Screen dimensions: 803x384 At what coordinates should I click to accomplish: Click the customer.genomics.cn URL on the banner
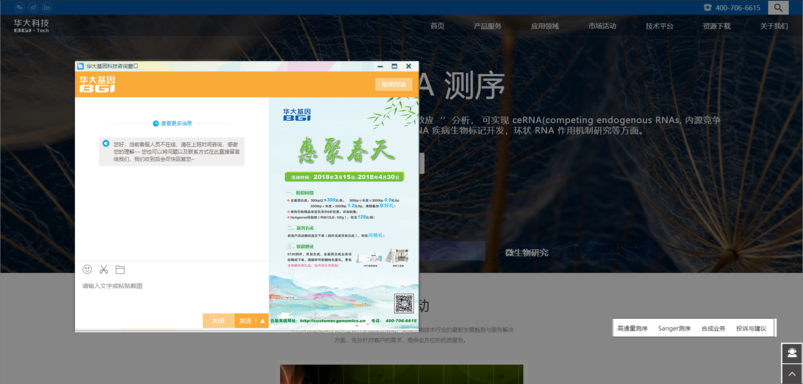click(x=332, y=321)
